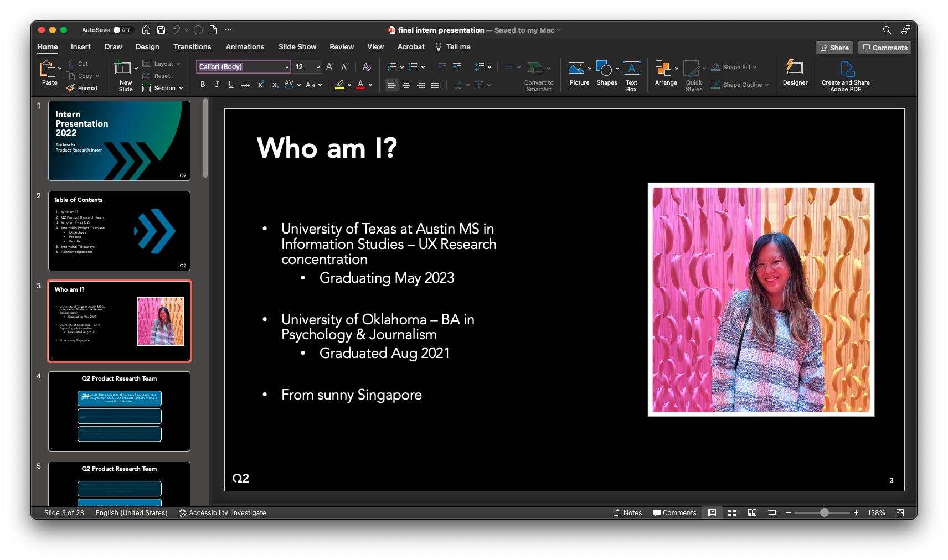Image resolution: width=948 pixels, height=560 pixels.
Task: Toggle bold formatting
Action: (203, 85)
